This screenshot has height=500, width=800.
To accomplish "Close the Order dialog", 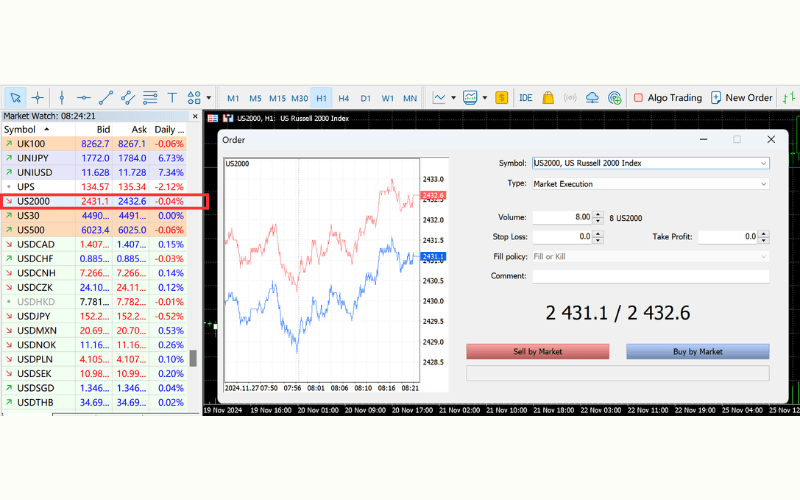I will click(x=771, y=139).
